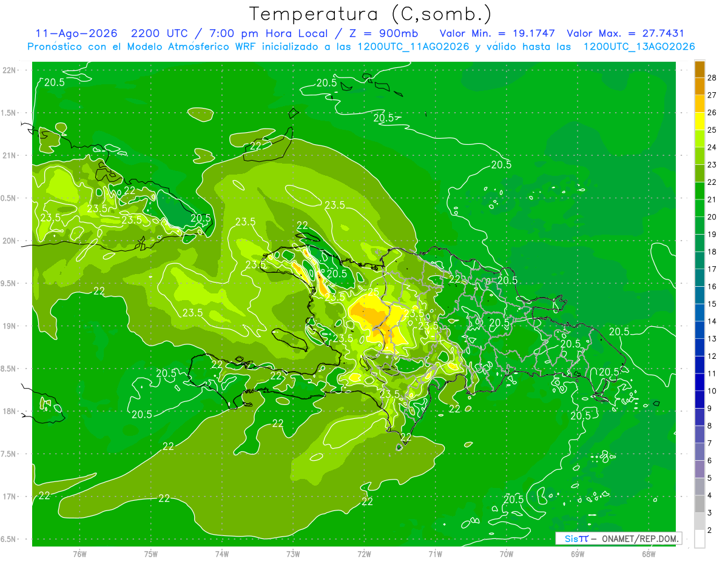The image size is (728, 562).
Task: Click the '22N' latitude axis label
Action: (x=10, y=70)
